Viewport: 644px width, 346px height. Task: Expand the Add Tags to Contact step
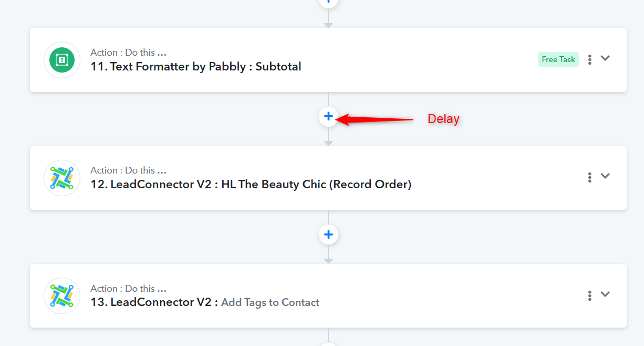(x=605, y=294)
